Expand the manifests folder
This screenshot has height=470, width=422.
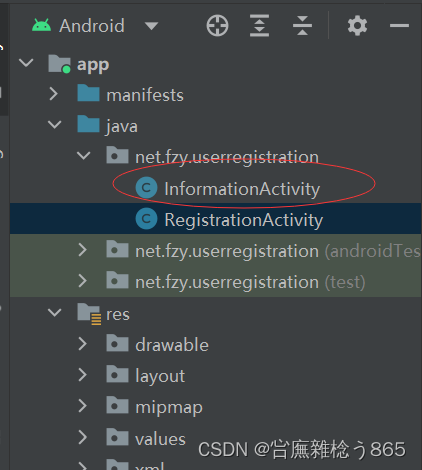[54, 94]
